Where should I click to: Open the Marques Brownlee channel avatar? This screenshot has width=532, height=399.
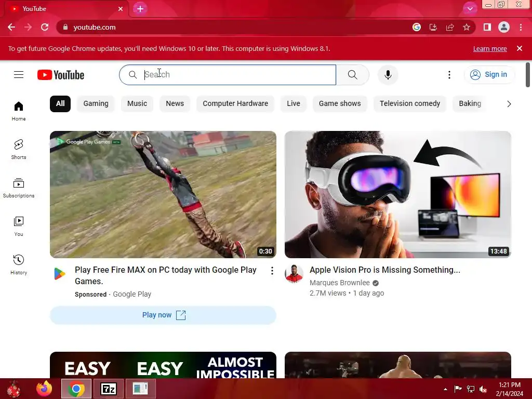click(294, 274)
